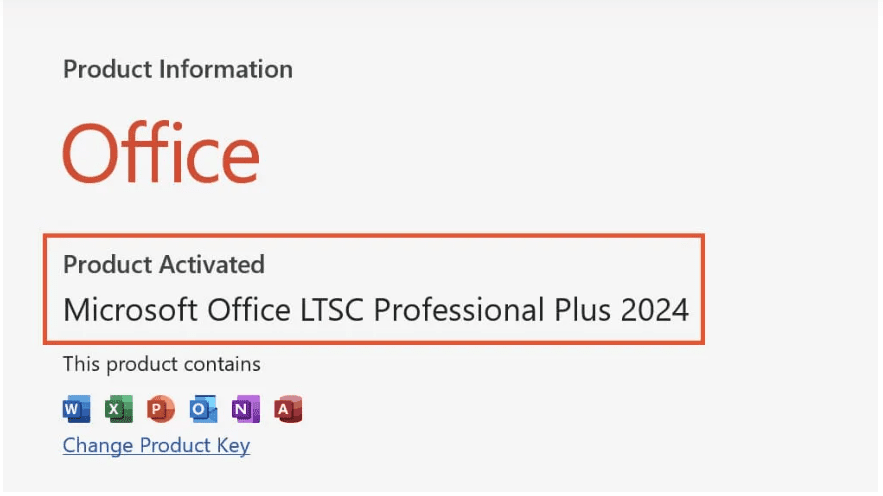Click the Access app icon
This screenshot has height=496, width=883.
(288, 408)
